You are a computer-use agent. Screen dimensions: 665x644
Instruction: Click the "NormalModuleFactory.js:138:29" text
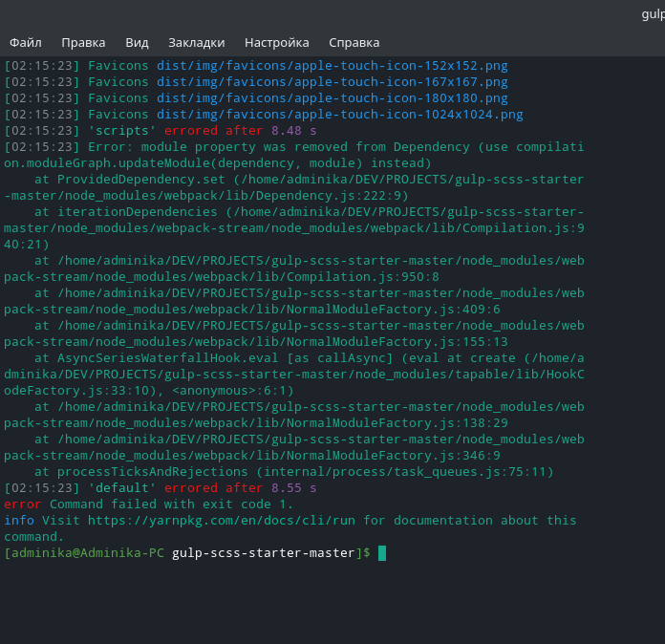tap(397, 423)
